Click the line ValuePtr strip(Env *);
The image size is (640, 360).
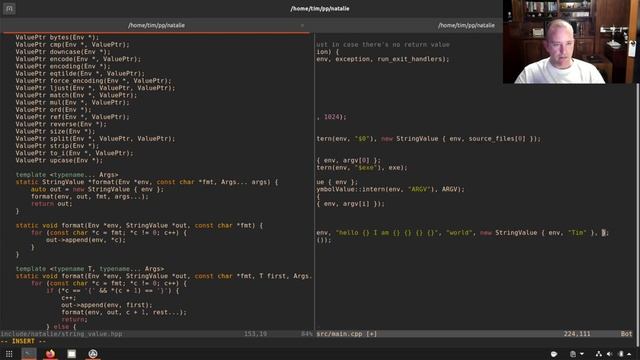pos(57,146)
